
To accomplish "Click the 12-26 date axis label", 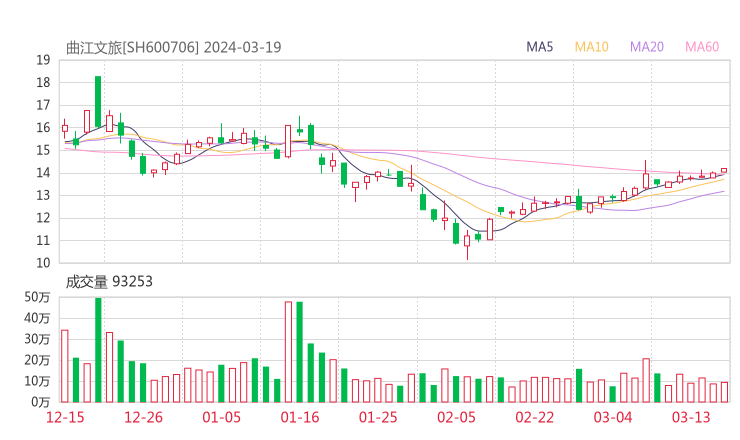I will [x=143, y=417].
